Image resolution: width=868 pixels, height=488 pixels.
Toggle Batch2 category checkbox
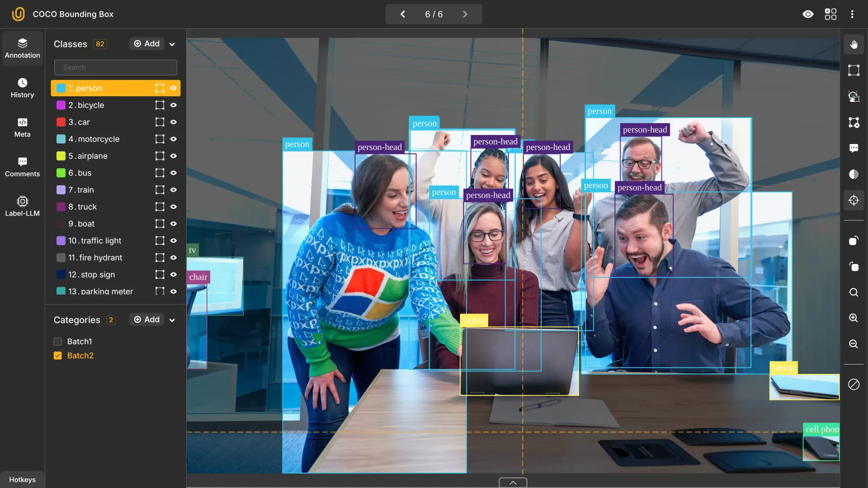[x=58, y=356]
